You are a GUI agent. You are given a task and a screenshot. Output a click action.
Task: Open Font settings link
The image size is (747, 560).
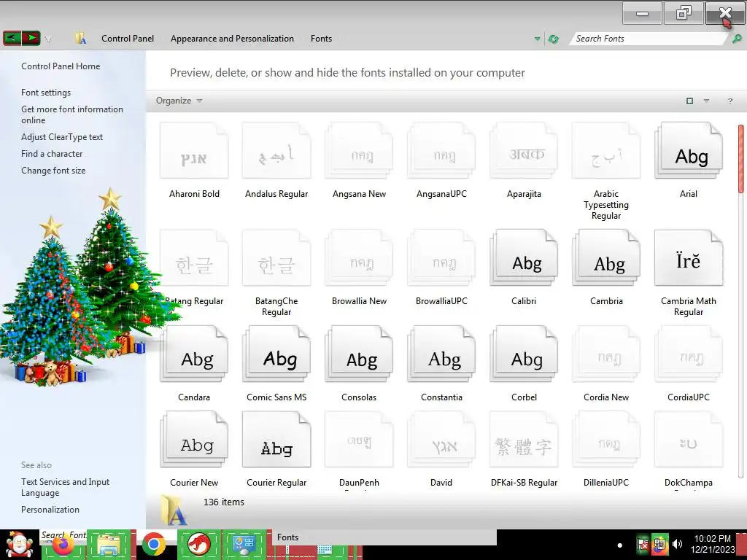coord(46,93)
